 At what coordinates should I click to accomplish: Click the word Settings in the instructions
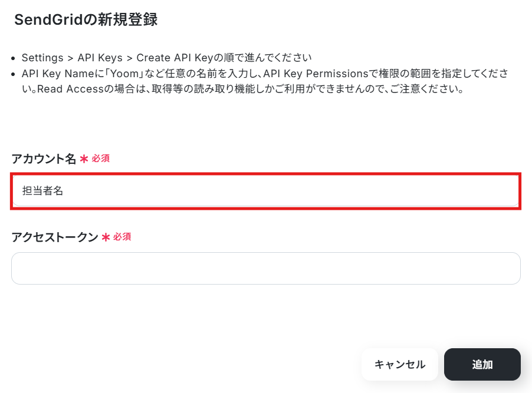click(42, 58)
